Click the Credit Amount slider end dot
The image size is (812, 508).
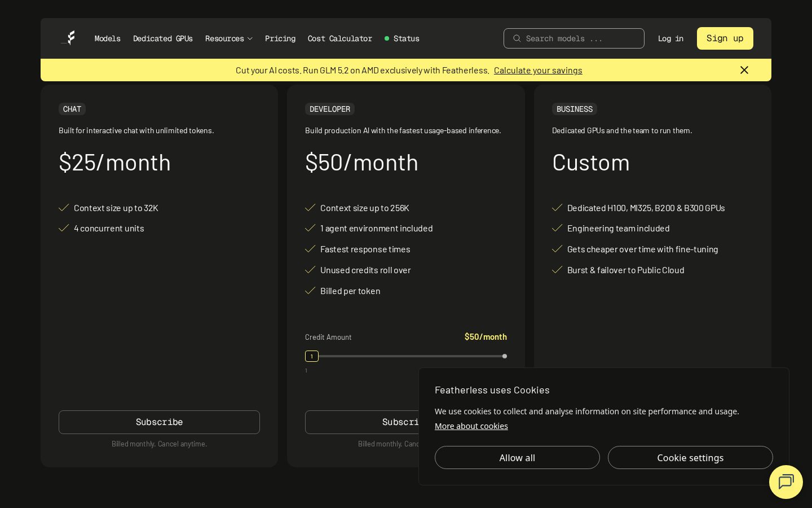(x=505, y=356)
